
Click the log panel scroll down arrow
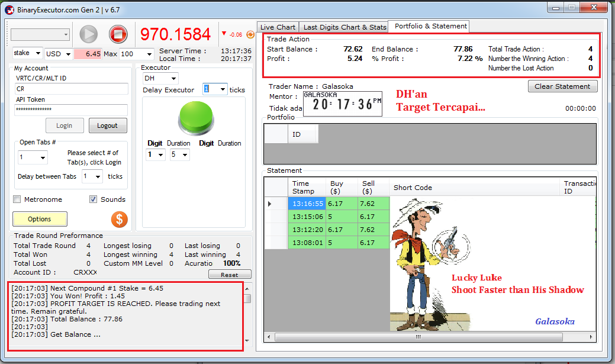(247, 340)
